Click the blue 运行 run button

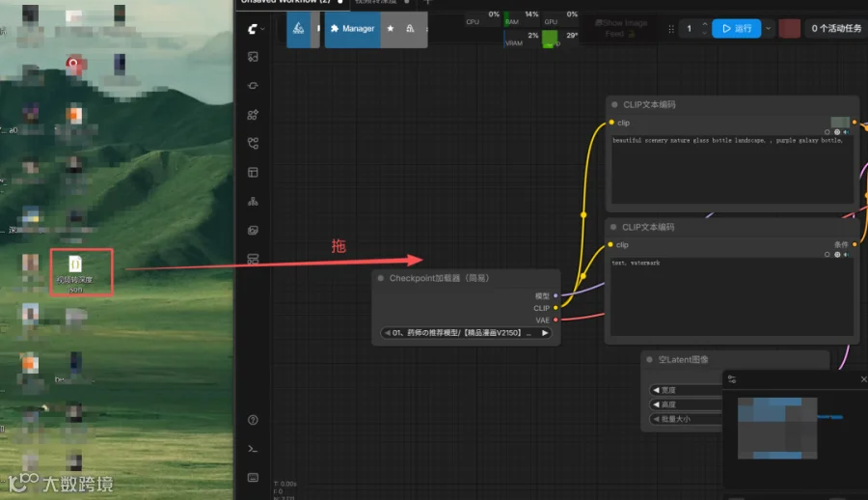(736, 28)
